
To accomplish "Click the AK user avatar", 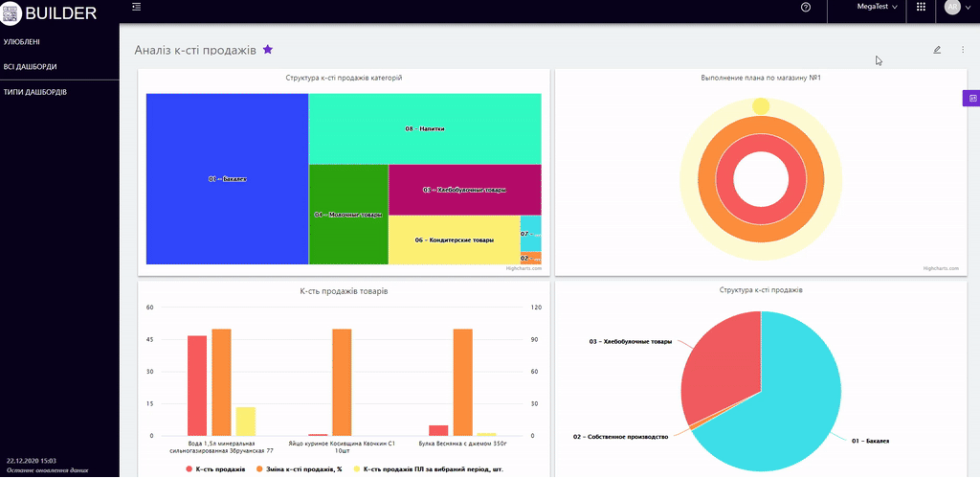I will coord(951,7).
